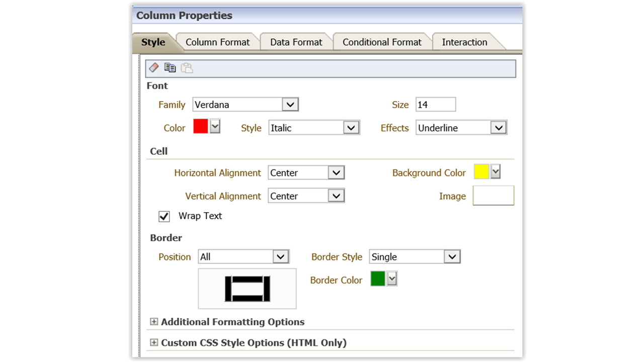The width and height of the screenshot is (644, 362).
Task: Expand Additional Formatting Options section
Action: tap(154, 322)
